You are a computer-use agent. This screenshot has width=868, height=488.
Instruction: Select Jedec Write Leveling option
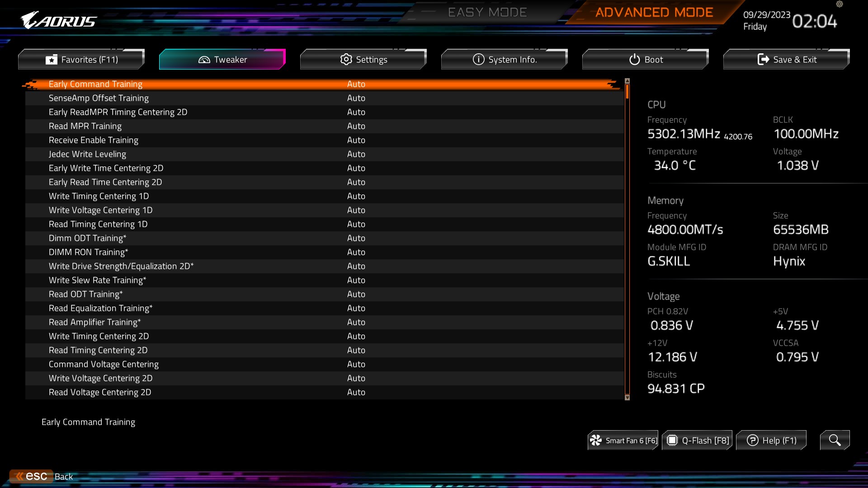[87, 154]
